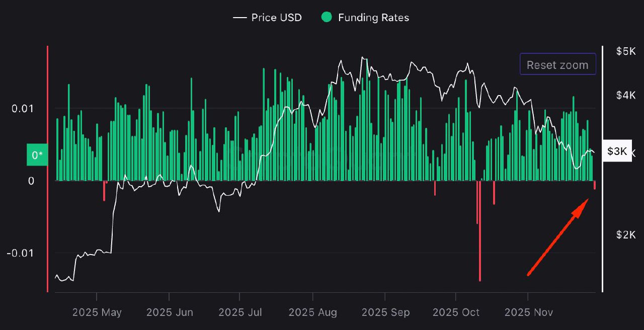Click the white $3K price tag

point(617,151)
